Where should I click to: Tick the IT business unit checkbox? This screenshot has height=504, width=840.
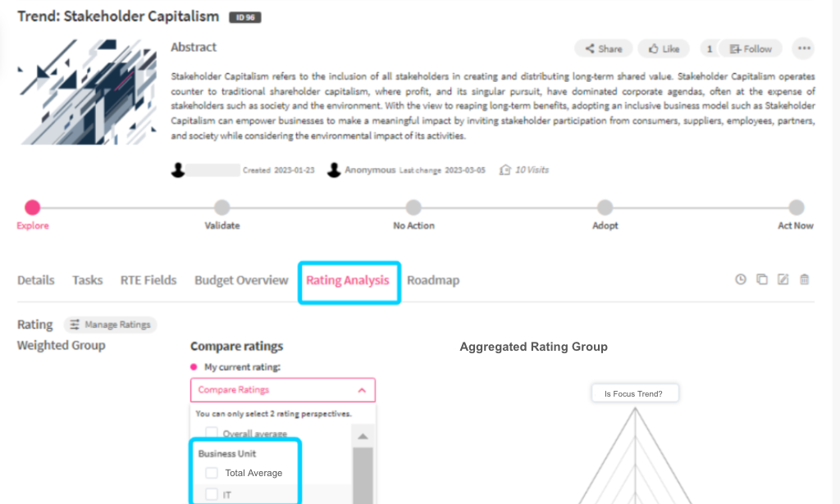pos(212,494)
